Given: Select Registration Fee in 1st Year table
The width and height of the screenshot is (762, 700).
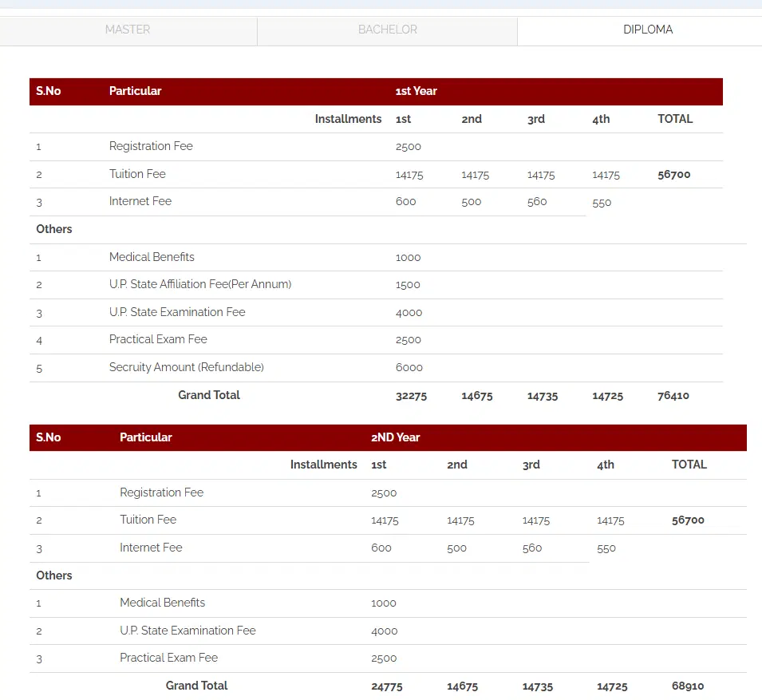Looking at the screenshot, I should pos(151,146).
